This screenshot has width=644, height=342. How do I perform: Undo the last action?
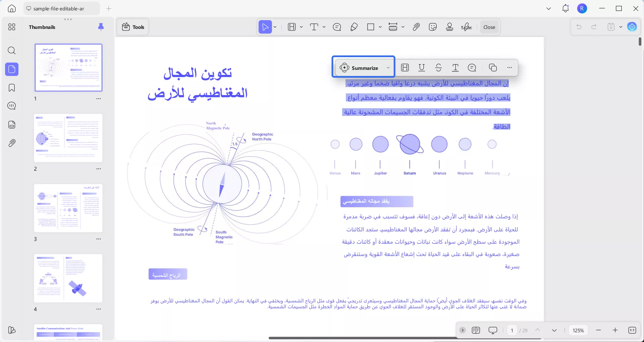click(x=579, y=27)
